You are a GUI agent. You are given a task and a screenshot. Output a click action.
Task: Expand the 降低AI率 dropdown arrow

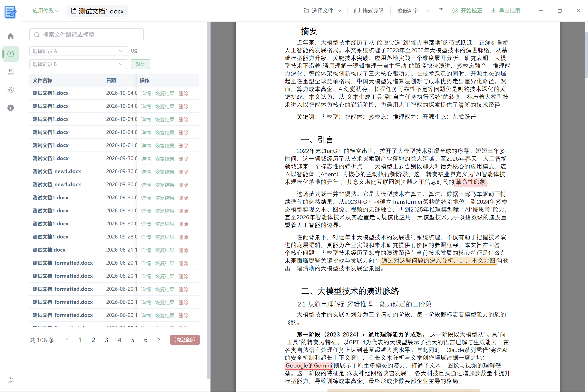point(427,11)
